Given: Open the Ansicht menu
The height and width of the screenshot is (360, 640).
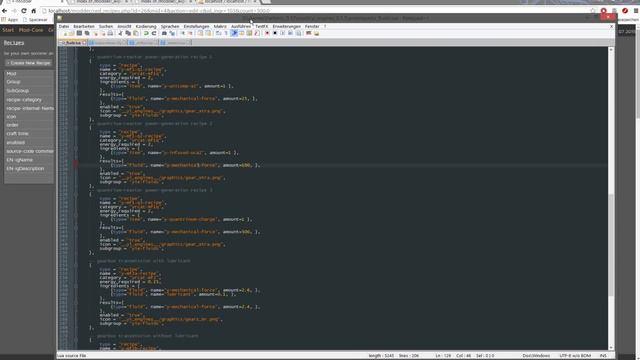Looking at the screenshot, I should [x=124, y=27].
